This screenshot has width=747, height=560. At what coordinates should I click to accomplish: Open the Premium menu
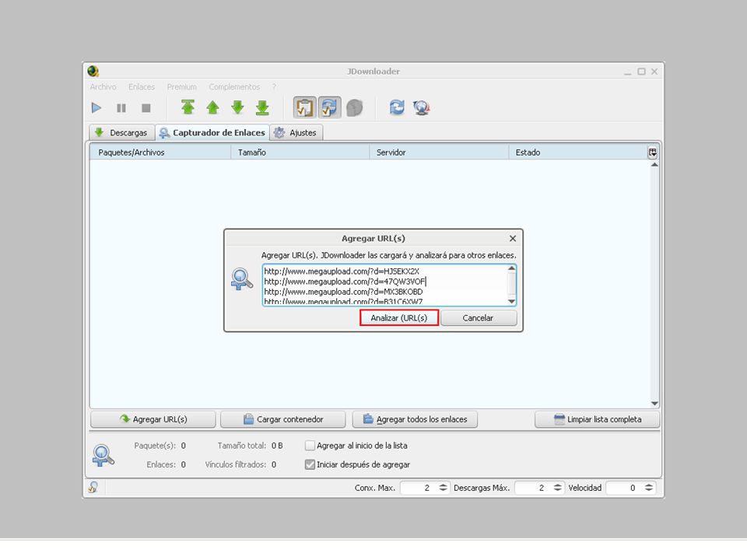coord(181,86)
